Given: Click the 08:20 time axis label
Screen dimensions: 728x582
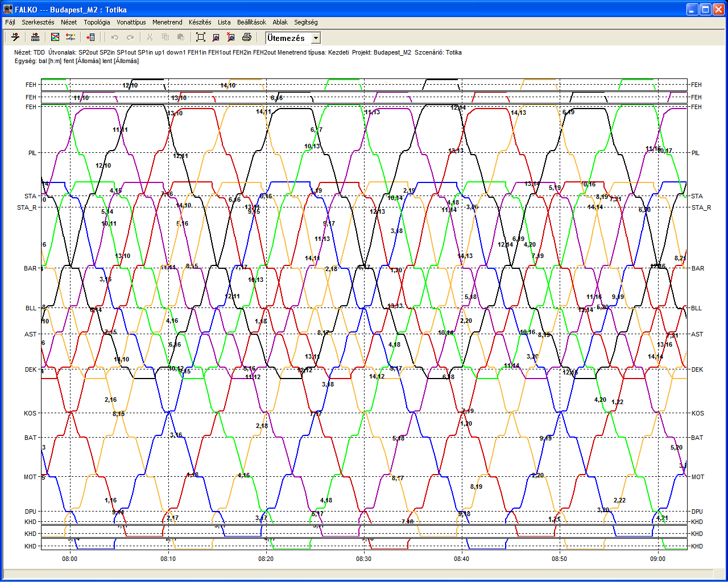Looking at the screenshot, I should (x=266, y=559).
